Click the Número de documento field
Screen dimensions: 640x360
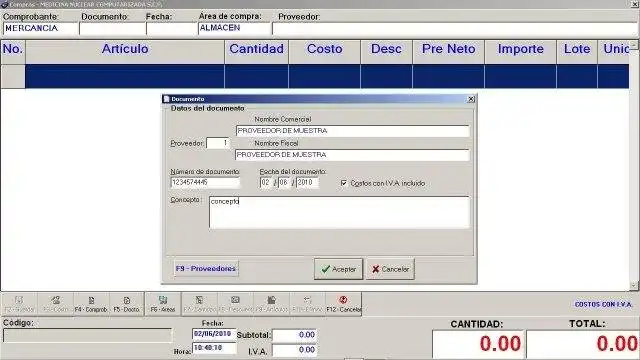point(205,182)
